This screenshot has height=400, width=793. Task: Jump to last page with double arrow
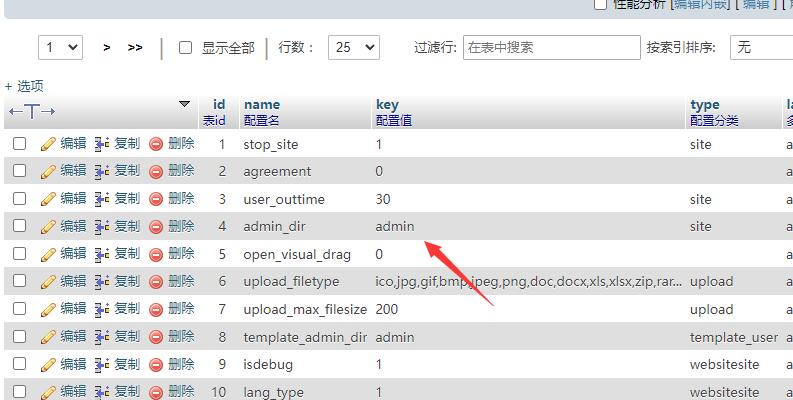[135, 47]
